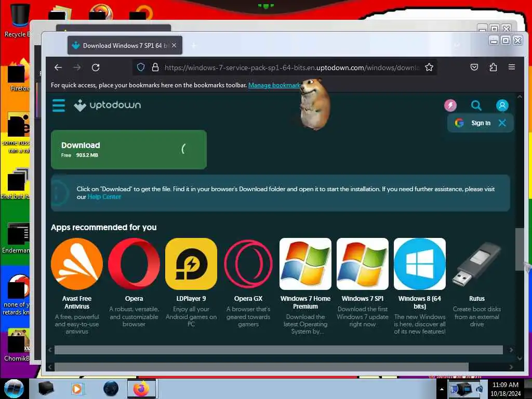Show hidden system tray icons
Screen dimensions: 532x399
442,389
